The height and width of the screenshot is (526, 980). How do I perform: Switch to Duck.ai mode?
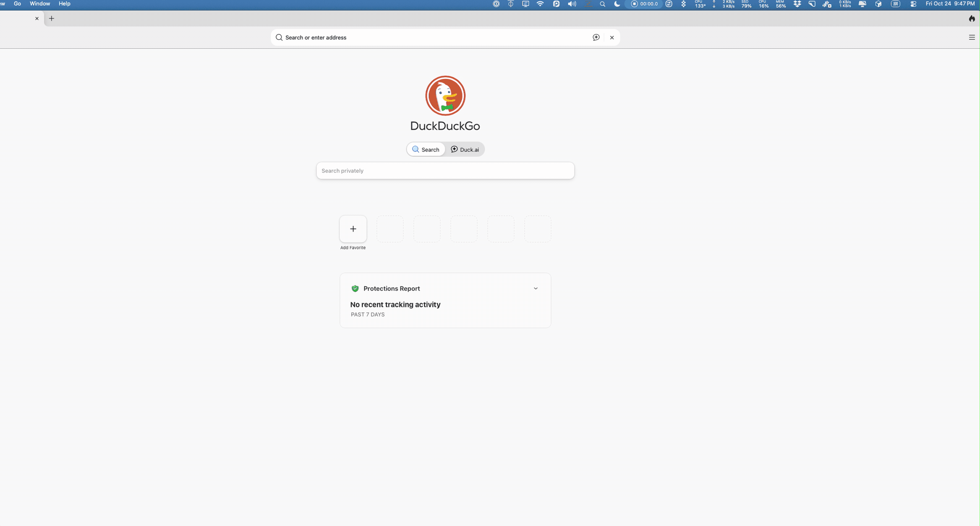465,149
